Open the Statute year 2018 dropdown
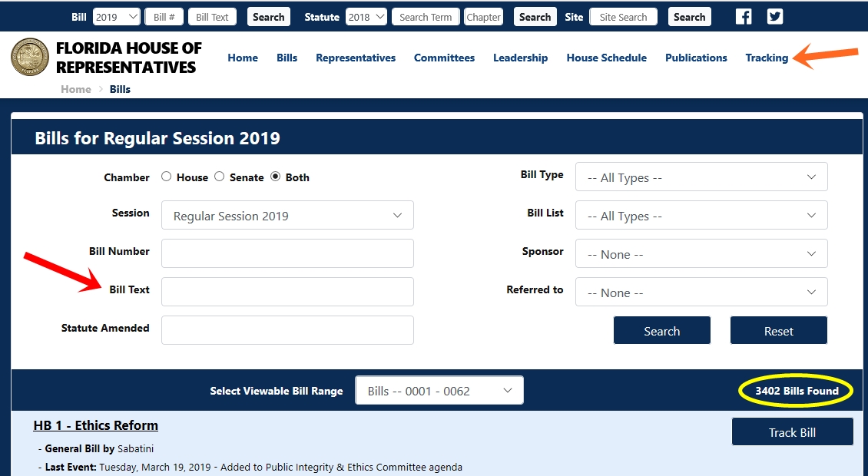The width and height of the screenshot is (868, 476). point(366,17)
